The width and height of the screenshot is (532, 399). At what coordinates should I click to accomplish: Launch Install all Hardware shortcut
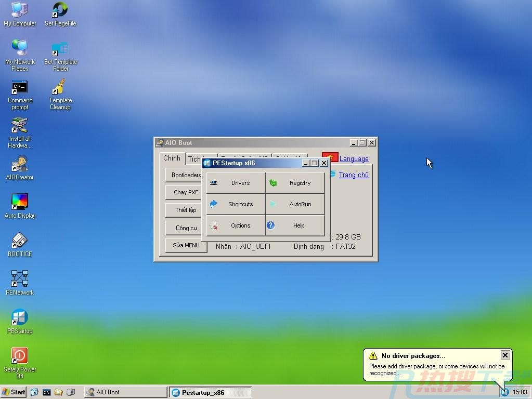coord(20,133)
